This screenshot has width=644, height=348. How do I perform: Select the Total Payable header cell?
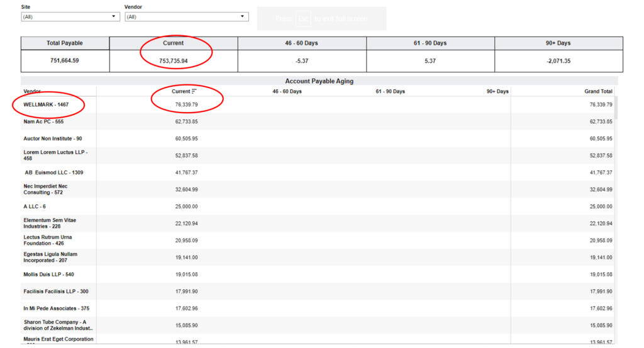pos(65,43)
